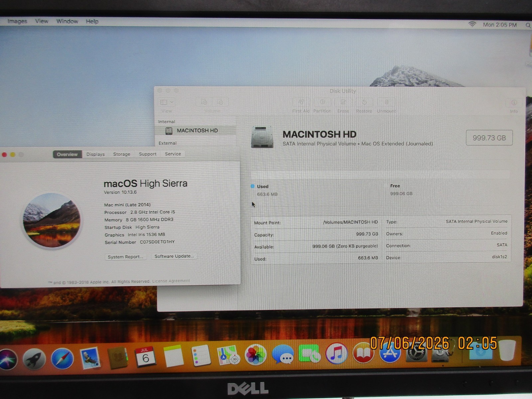Screen dimensions: 532x399
Task: Open the green FaceTime icon in Dock
Action: (310, 354)
